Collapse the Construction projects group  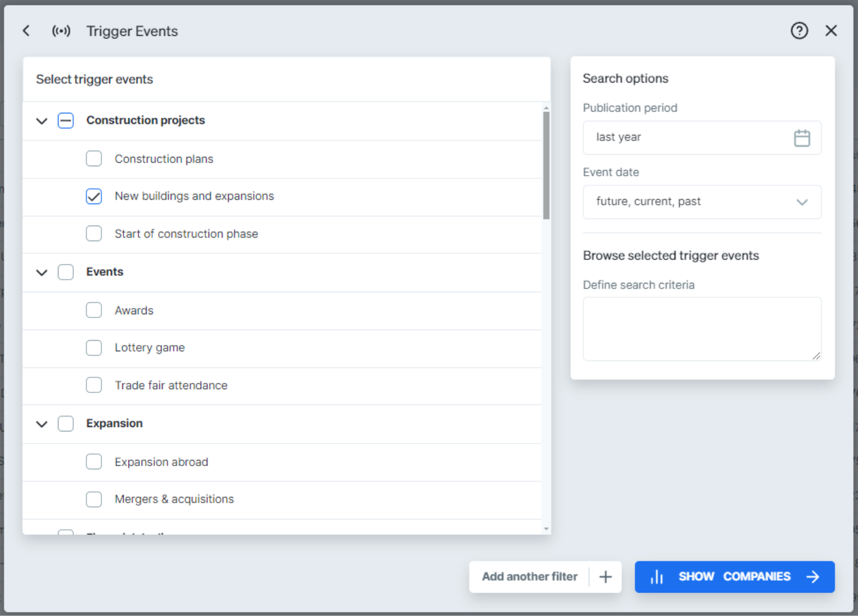tap(42, 120)
